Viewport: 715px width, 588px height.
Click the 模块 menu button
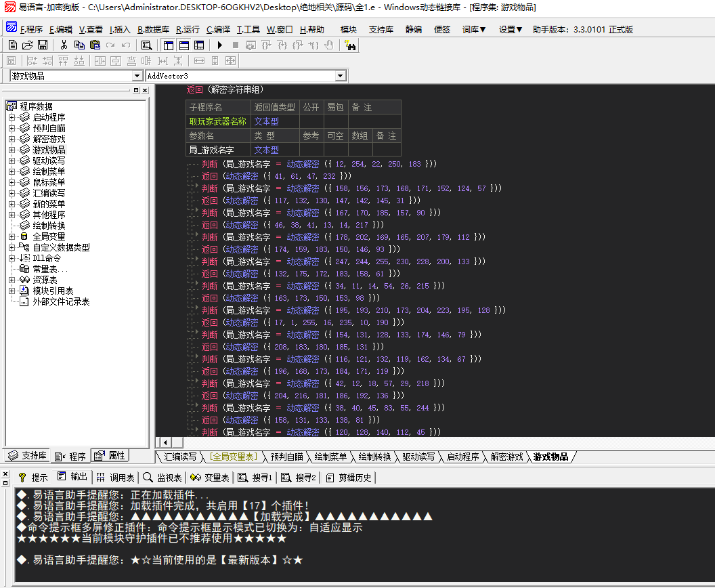[349, 30]
